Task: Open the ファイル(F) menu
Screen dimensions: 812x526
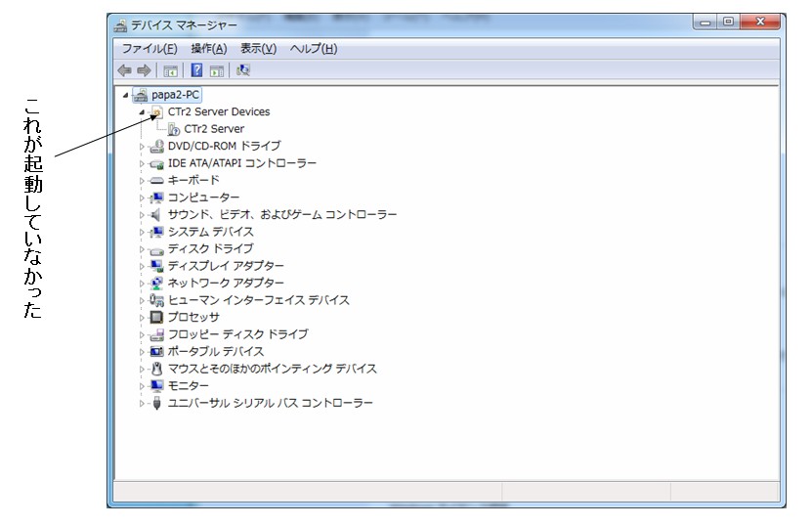Action: click(150, 49)
